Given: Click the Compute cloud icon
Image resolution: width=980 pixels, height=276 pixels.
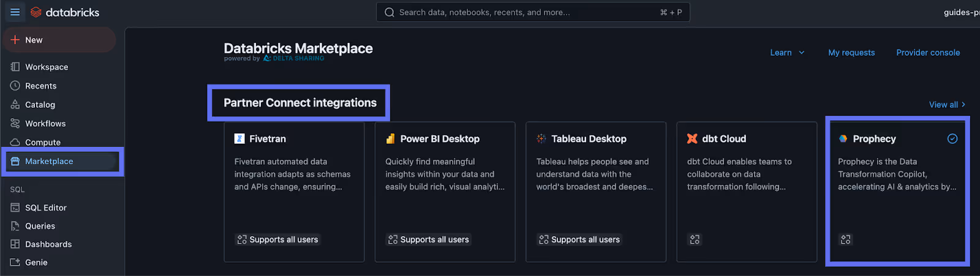Looking at the screenshot, I should coord(15,142).
